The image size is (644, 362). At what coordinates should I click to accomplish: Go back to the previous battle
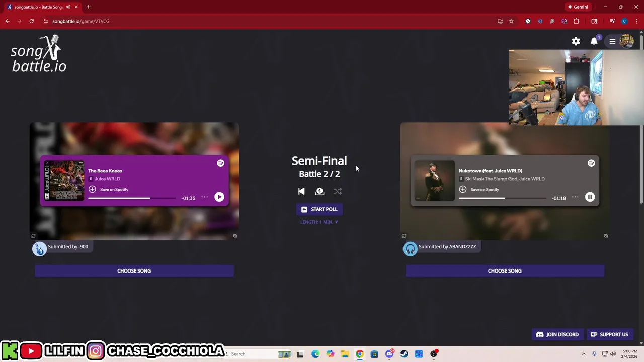click(301, 191)
